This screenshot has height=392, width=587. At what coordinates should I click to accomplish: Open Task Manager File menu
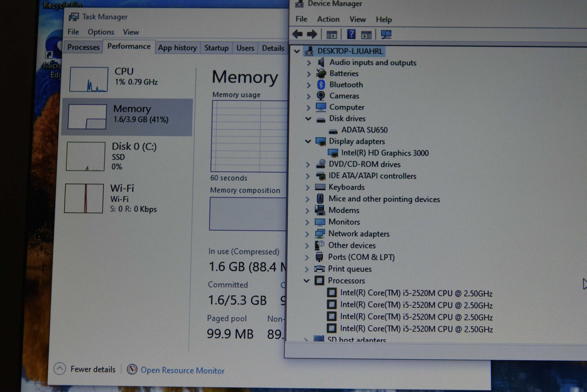click(x=73, y=32)
